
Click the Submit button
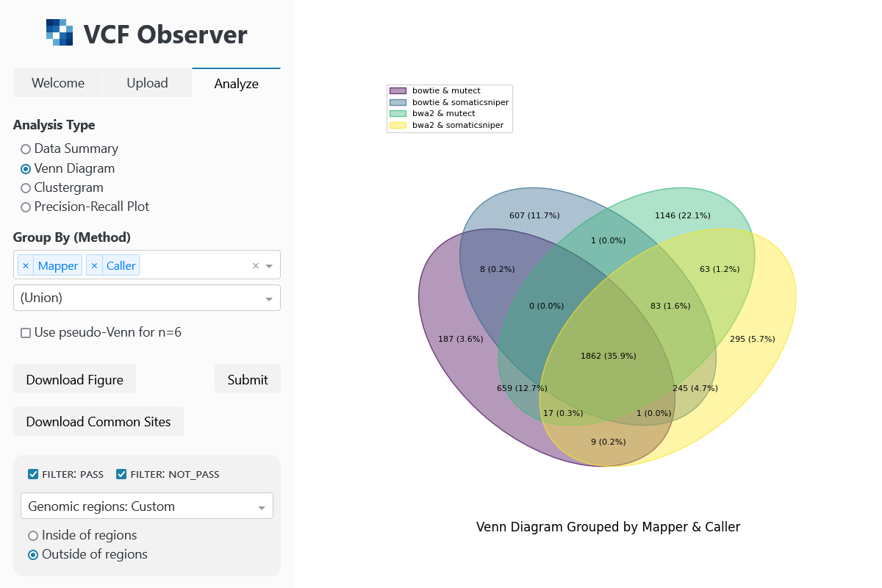[248, 379]
